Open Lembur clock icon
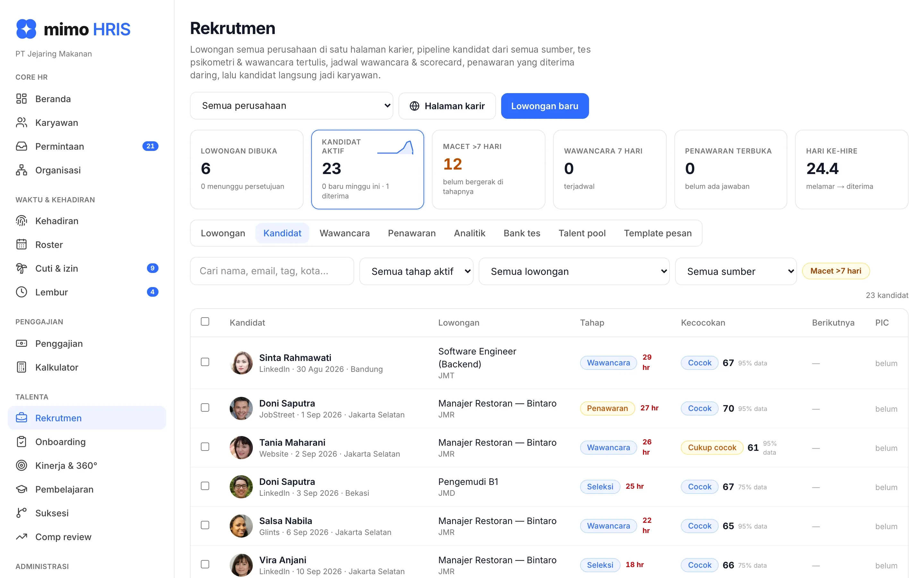 click(x=21, y=292)
